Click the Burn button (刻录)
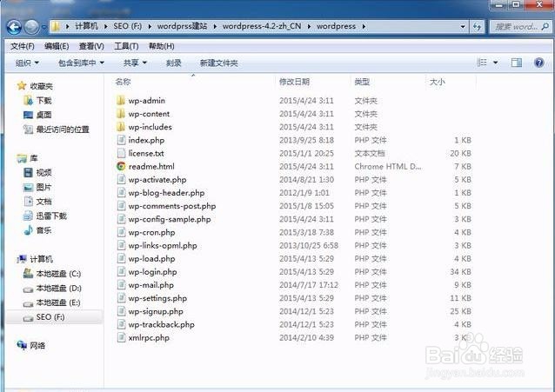The image size is (555, 392). click(173, 63)
